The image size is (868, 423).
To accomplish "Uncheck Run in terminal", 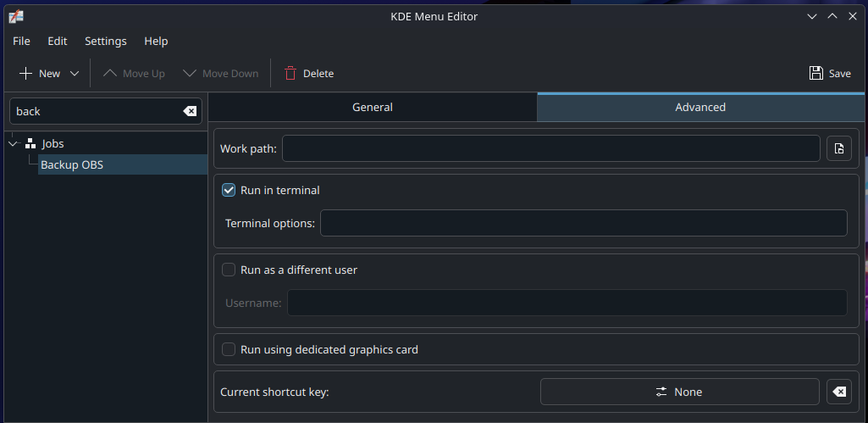I will 229,191.
